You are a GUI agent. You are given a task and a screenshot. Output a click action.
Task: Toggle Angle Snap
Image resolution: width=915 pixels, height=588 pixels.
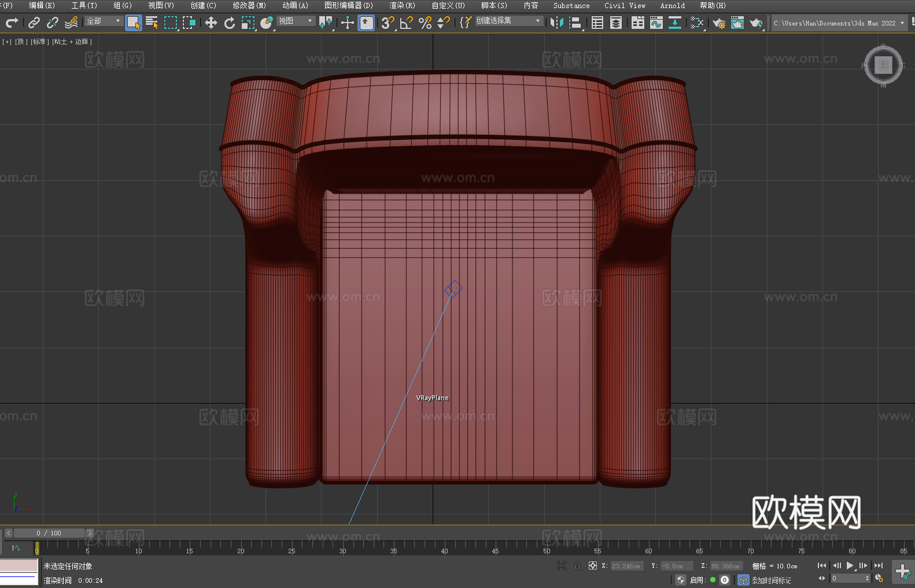407,23
